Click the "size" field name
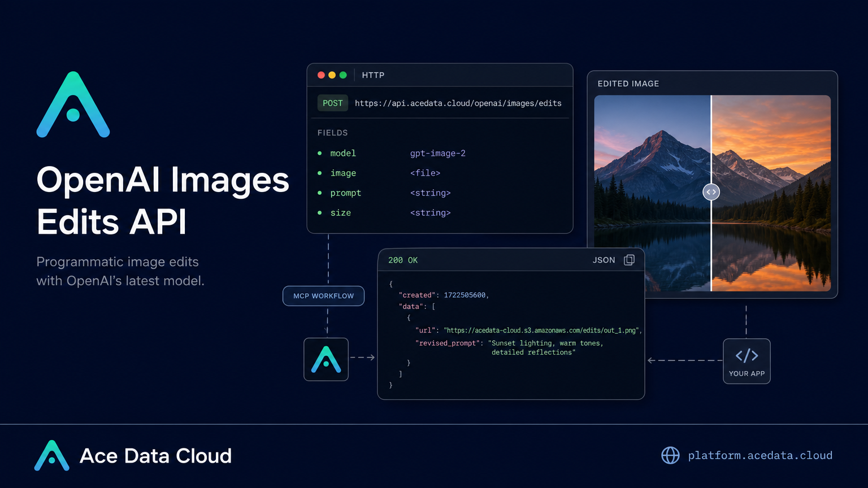The height and width of the screenshot is (488, 868). click(x=341, y=213)
